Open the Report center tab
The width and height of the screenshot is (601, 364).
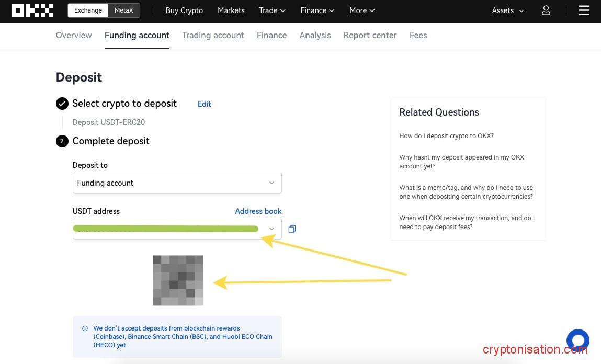tap(370, 35)
